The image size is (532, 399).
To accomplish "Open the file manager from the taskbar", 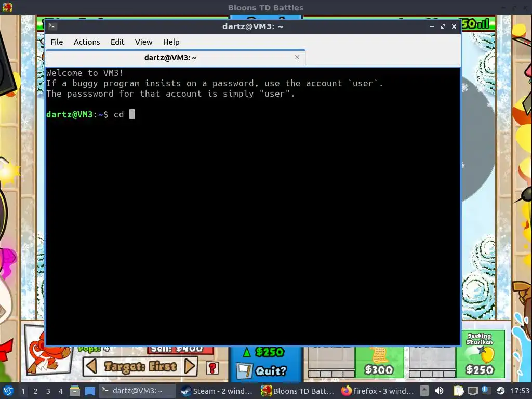I will tap(75, 391).
